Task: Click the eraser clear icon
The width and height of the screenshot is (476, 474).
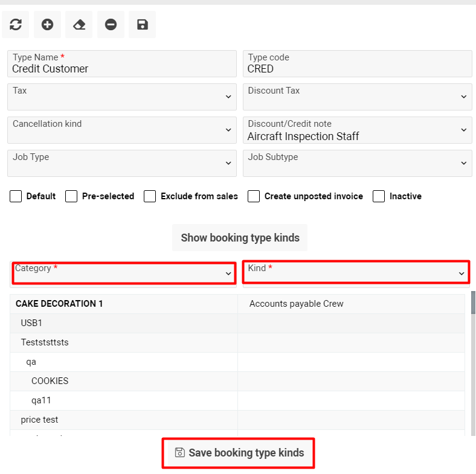Action: pos(79,25)
